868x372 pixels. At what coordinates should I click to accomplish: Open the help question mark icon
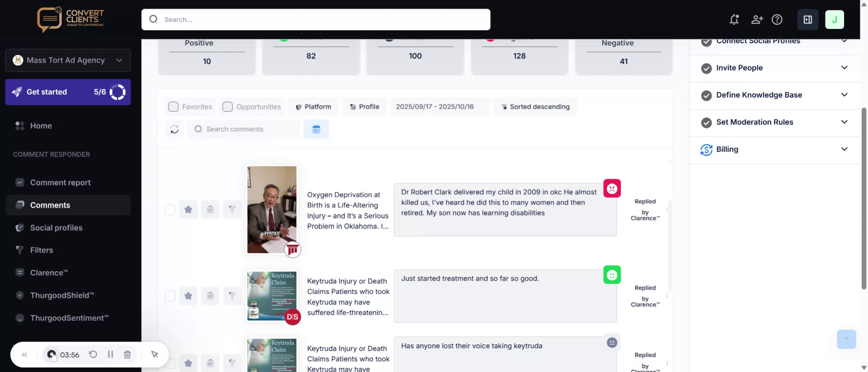(777, 19)
